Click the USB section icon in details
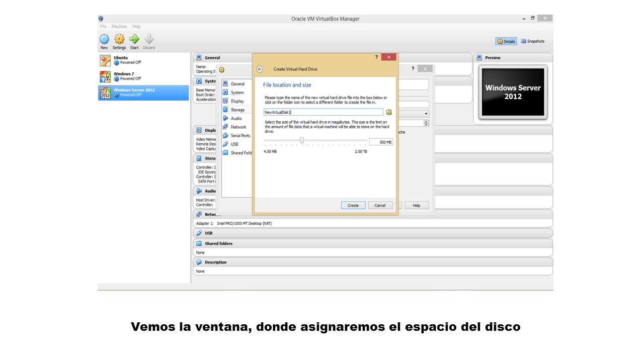Image resolution: width=644 pixels, height=362 pixels. [x=199, y=233]
